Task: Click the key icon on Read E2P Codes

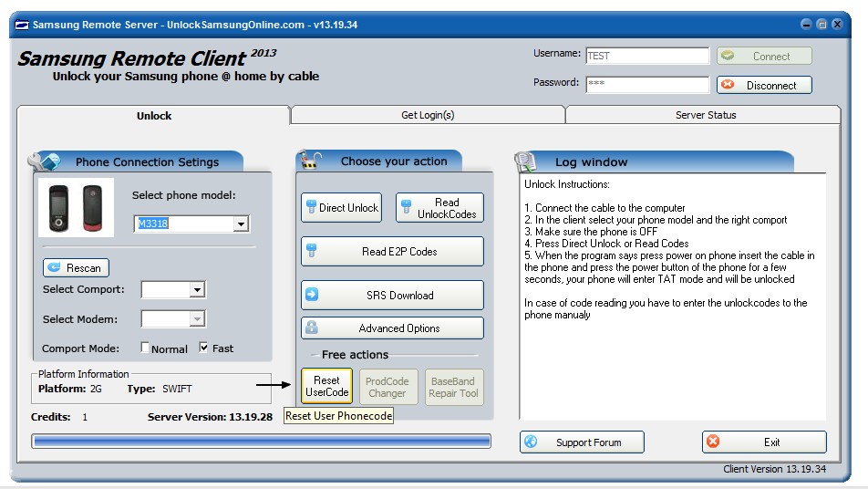Action: coord(311,251)
